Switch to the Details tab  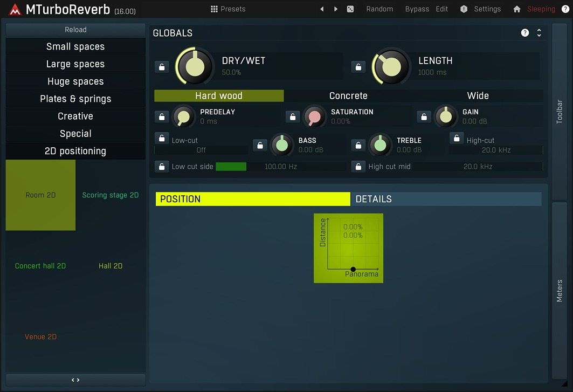(374, 199)
